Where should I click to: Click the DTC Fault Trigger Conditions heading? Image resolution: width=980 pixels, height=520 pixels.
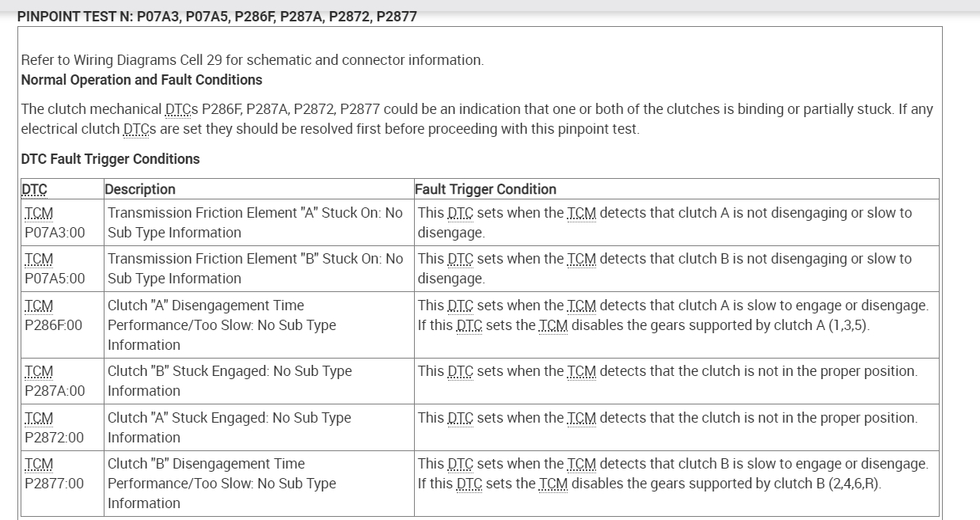coord(110,159)
